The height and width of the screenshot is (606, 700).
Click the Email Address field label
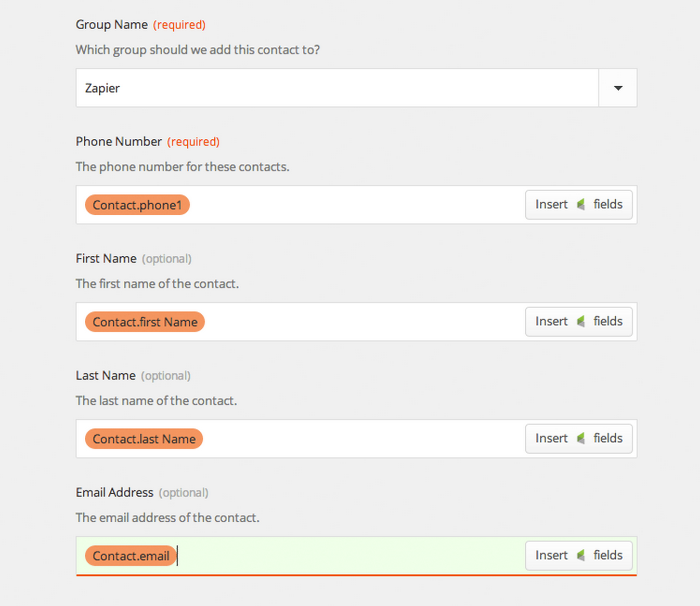click(114, 492)
